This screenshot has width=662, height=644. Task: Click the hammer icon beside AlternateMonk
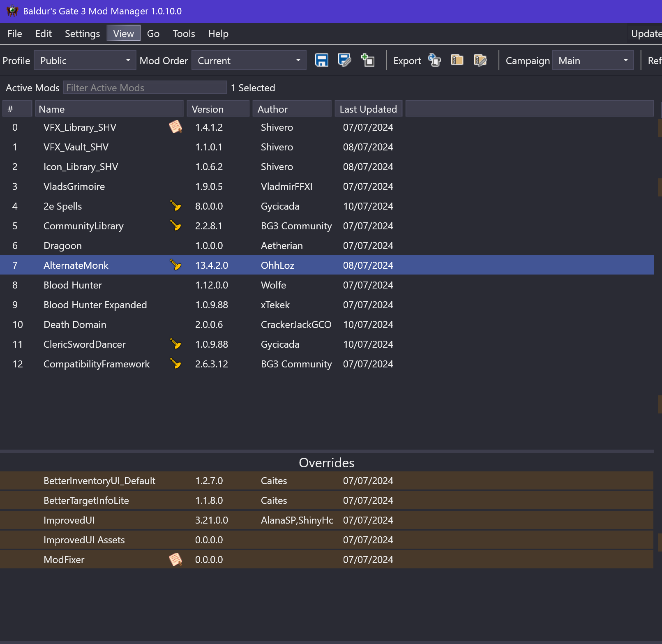(x=175, y=265)
